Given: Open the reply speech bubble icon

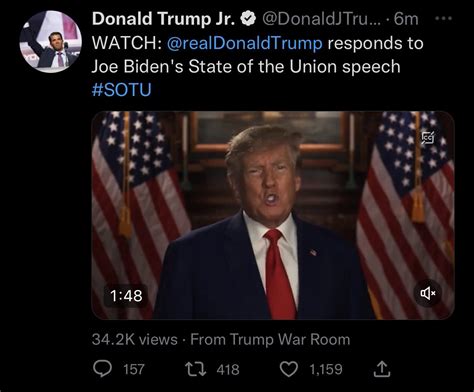Looking at the screenshot, I should (x=102, y=369).
